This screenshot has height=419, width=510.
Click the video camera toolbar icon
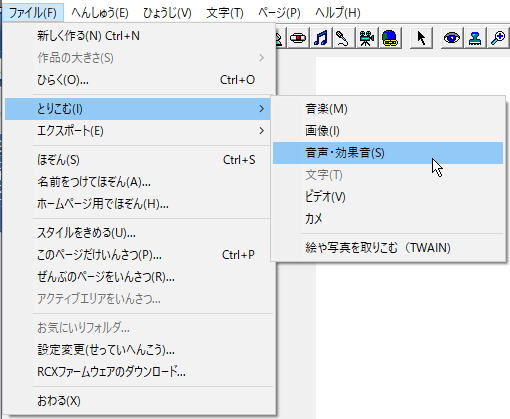pyautogui.click(x=366, y=38)
